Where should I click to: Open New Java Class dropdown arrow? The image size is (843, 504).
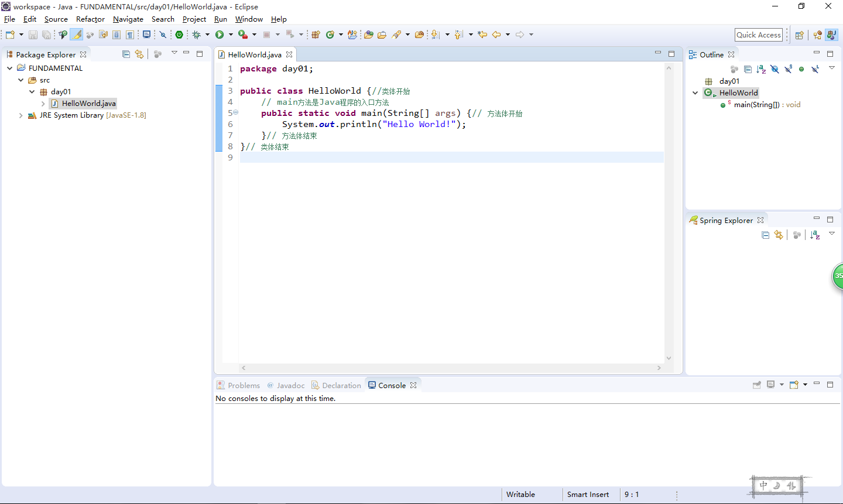[341, 35]
